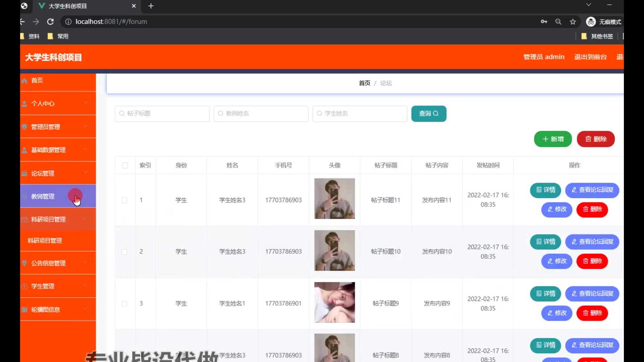Click the 手机号 column header
This screenshot has height=362, width=644.
coord(283,165)
